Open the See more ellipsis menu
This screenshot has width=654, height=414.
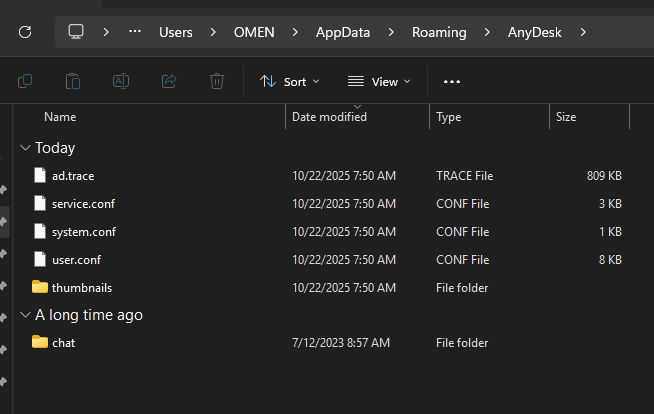point(452,81)
